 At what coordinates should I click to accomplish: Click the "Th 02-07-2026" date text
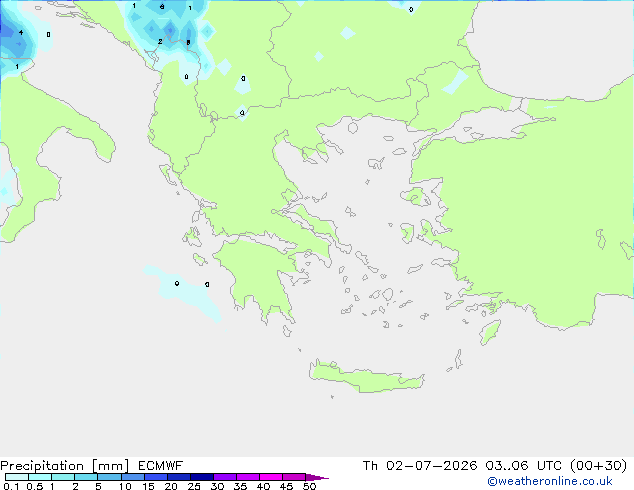coord(420,466)
